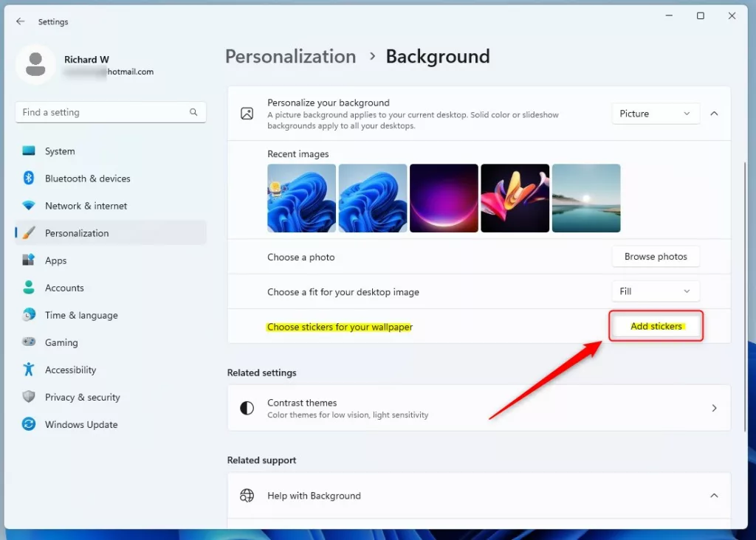This screenshot has width=756, height=540.
Task: Click the Add stickers button
Action: click(656, 326)
